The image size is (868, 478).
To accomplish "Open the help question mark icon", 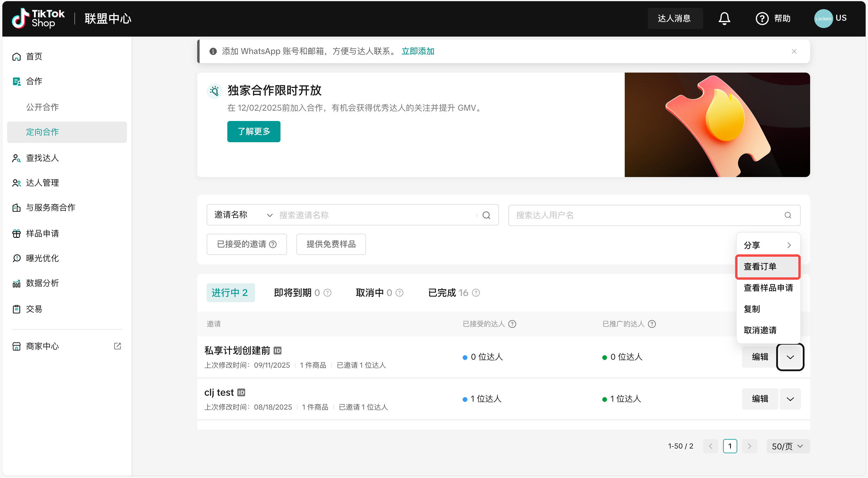I will click(x=762, y=19).
